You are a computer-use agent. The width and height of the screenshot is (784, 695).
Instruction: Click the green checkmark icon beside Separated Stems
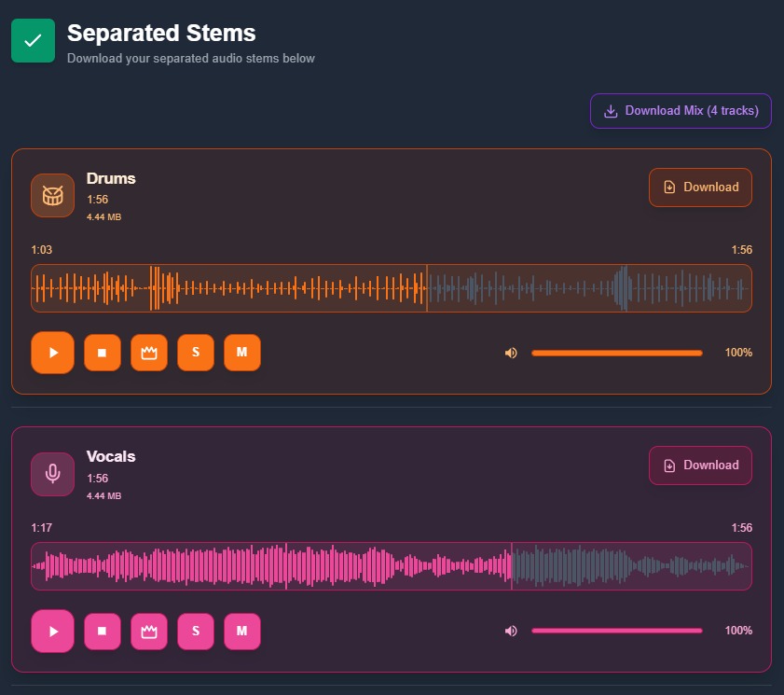(x=33, y=40)
